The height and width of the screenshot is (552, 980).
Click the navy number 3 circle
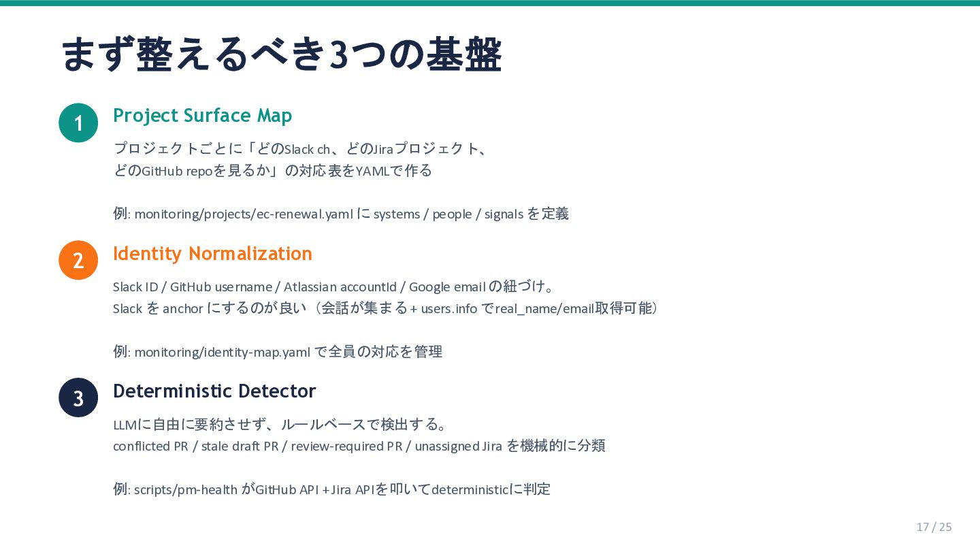point(78,397)
